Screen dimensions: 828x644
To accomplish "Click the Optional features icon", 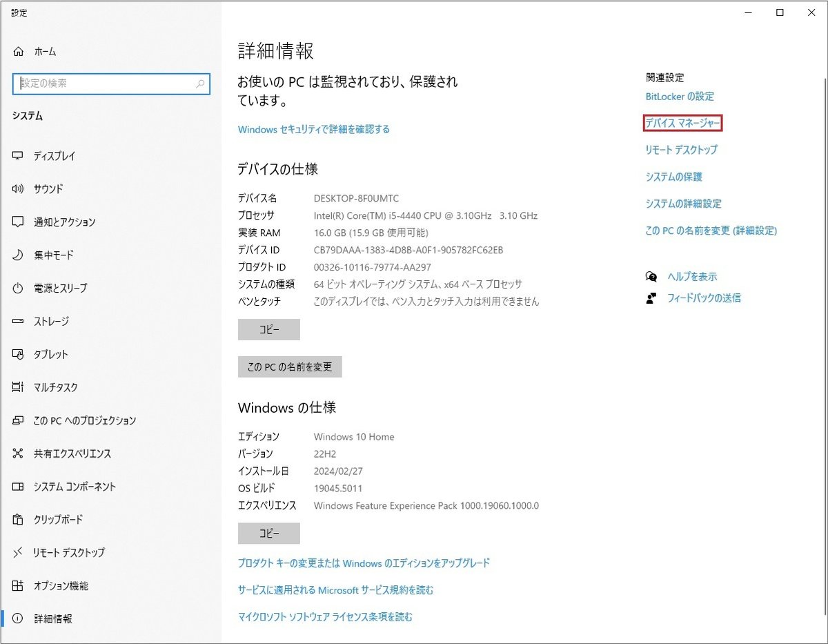I will [19, 586].
